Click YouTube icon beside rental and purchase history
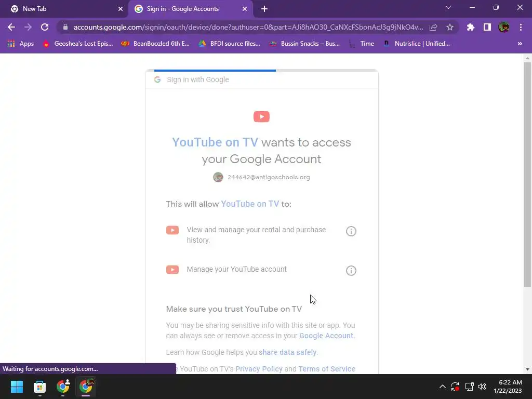This screenshot has height=399, width=532. [172, 230]
